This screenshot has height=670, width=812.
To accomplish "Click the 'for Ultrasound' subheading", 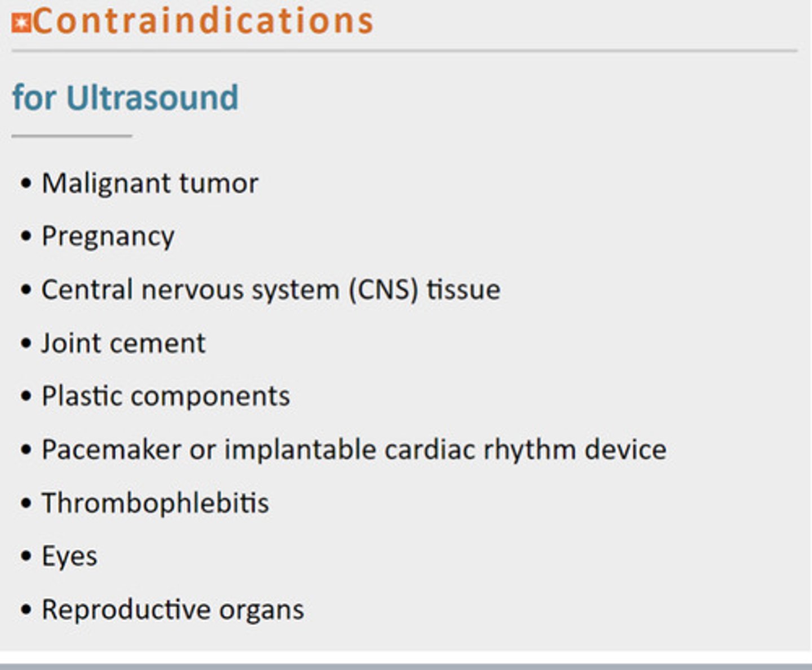I will [125, 97].
